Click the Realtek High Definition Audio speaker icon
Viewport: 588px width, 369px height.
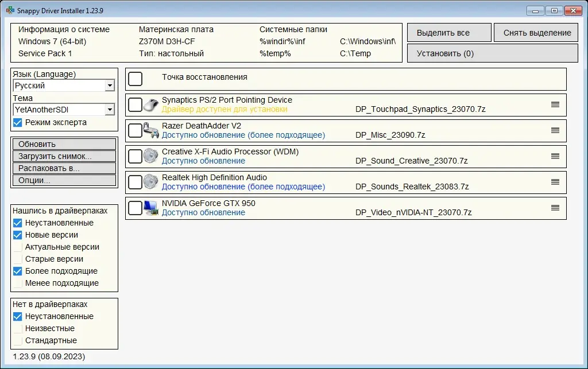(x=151, y=182)
